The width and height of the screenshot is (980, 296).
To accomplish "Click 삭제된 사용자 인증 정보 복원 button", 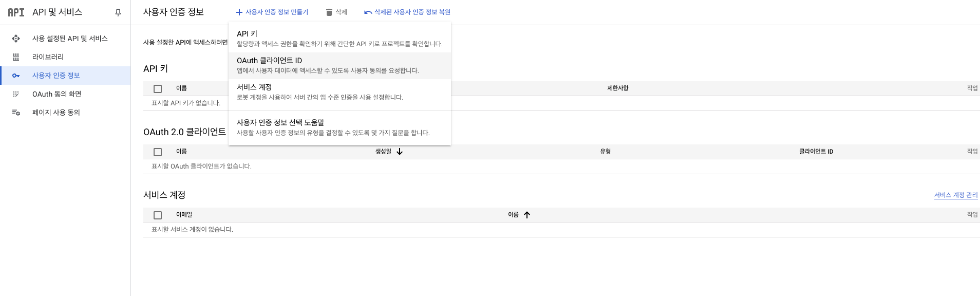I will pos(407,12).
